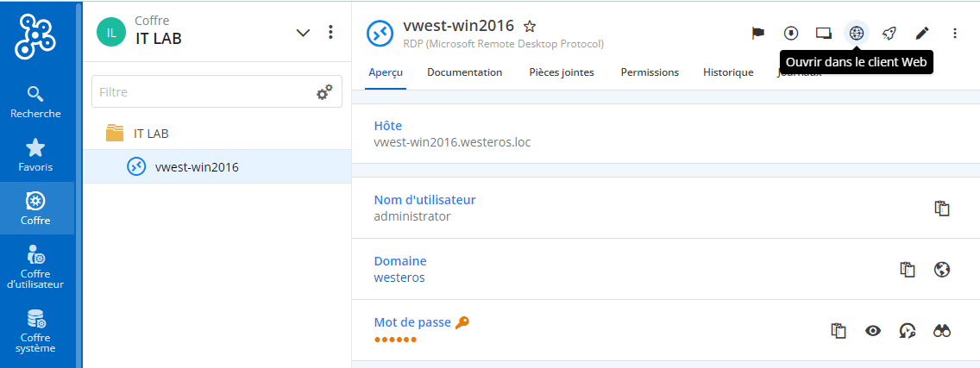This screenshot has height=368, width=980.
Task: Open the vault three-dot options menu
Action: pyautogui.click(x=330, y=33)
